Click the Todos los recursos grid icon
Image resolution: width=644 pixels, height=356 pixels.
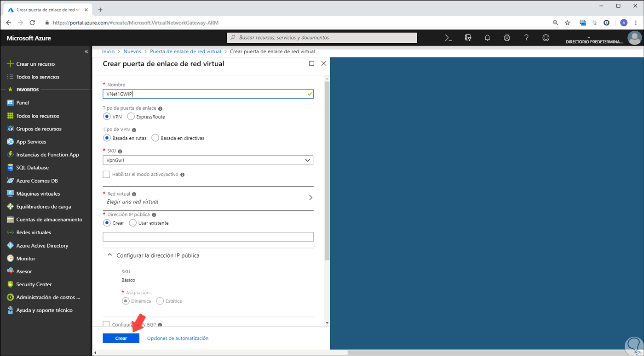point(10,116)
